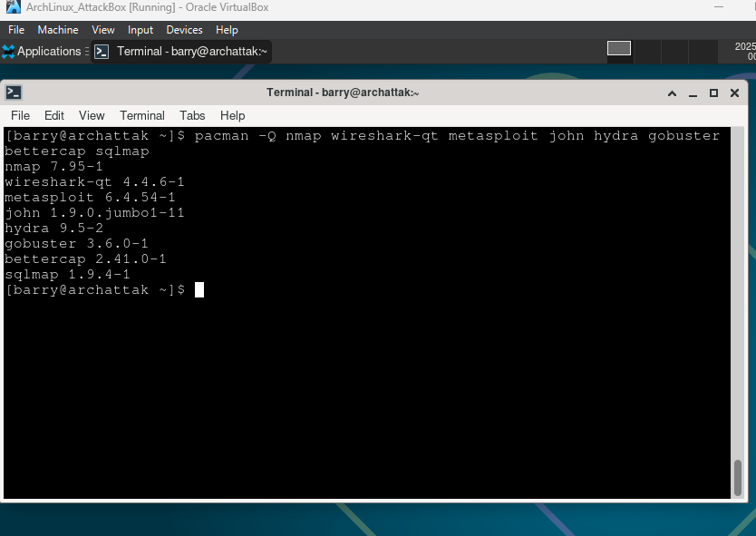Open the Terminal window's File menu

tap(20, 116)
